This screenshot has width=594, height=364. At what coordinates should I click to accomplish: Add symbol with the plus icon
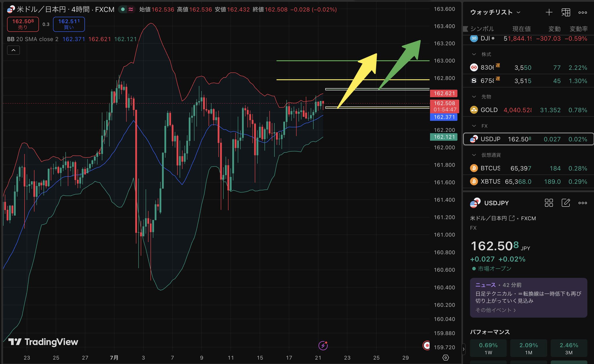click(549, 12)
